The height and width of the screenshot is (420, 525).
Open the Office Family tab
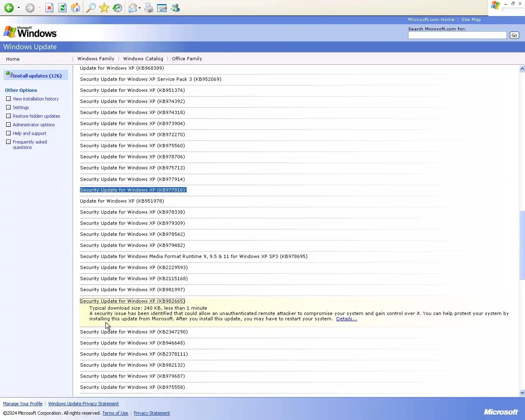click(x=187, y=59)
